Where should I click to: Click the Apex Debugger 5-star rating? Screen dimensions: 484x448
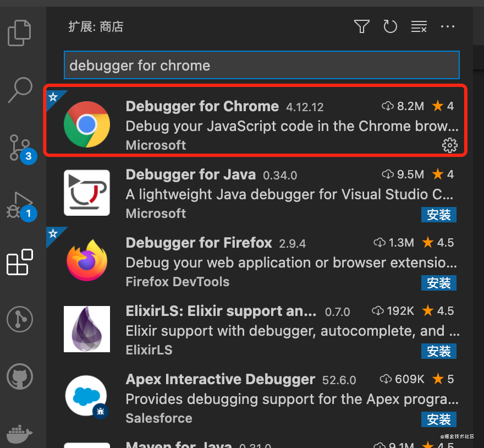443,379
